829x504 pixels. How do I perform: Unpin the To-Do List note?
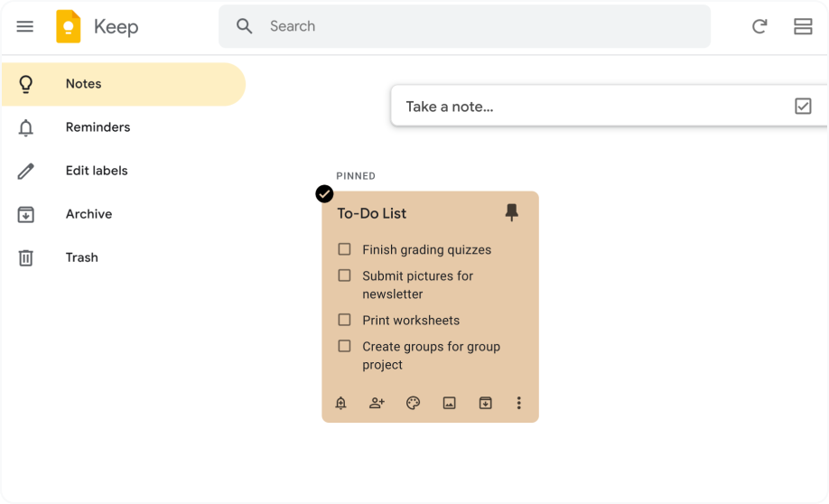(x=512, y=213)
